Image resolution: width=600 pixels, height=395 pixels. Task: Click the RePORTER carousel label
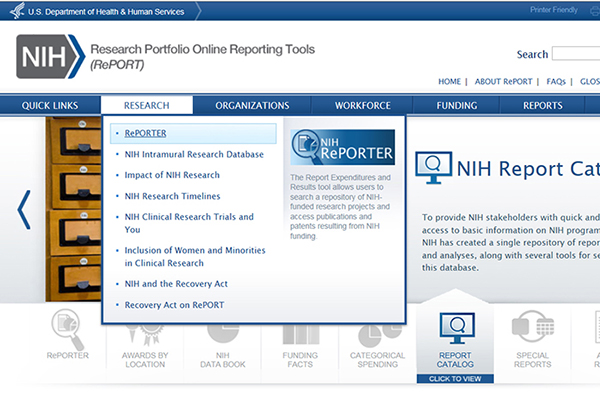(x=68, y=356)
